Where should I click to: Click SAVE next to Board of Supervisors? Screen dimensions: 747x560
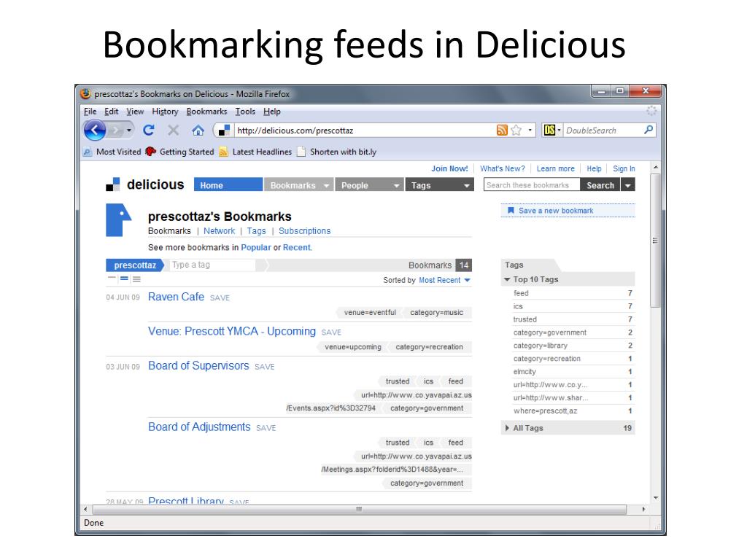pyautogui.click(x=264, y=367)
